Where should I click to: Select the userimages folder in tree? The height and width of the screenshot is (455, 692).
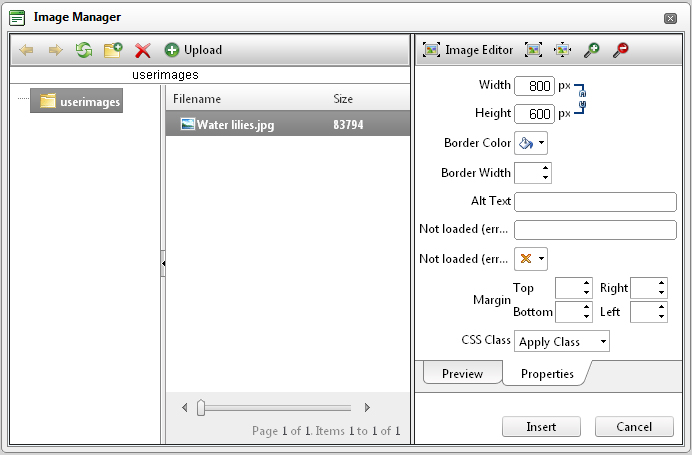point(76,101)
